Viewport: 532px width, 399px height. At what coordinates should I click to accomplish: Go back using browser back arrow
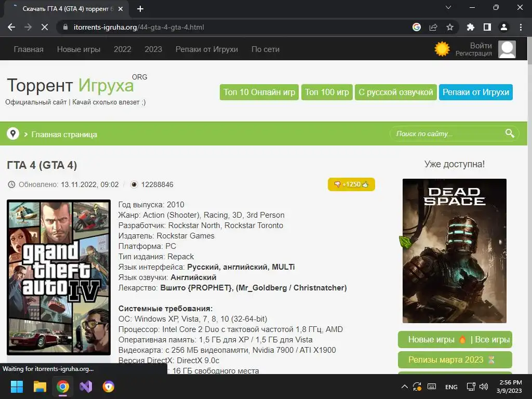(x=11, y=27)
